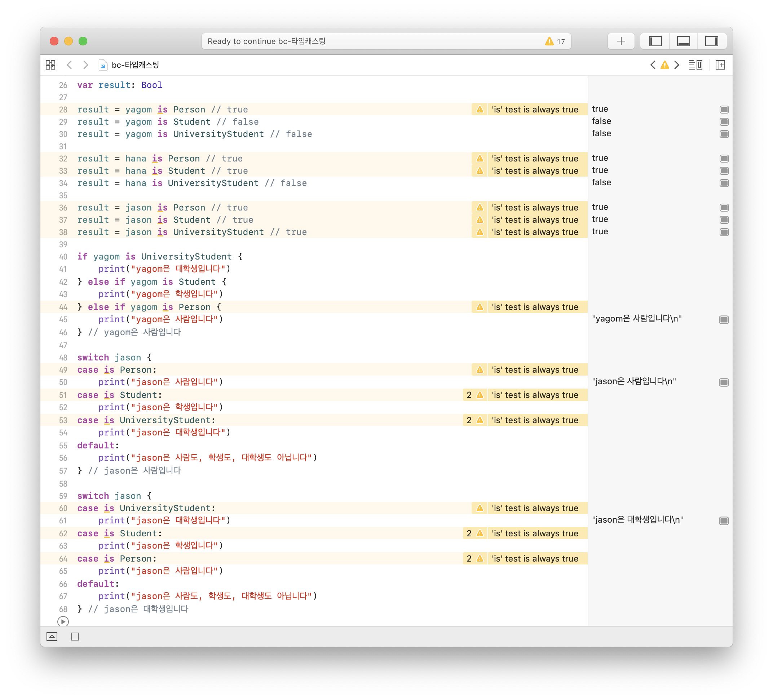The image size is (773, 700).
Task: Click the 17 warnings indicator in the activity bar
Action: (555, 41)
